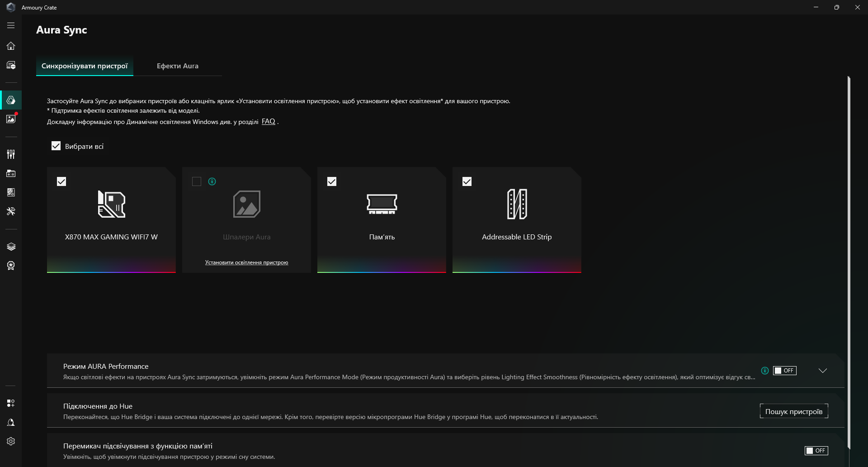Enable the Перемикач підсвічування з функцією пам'яті toggle
This screenshot has height=467, width=868.
click(x=816, y=451)
